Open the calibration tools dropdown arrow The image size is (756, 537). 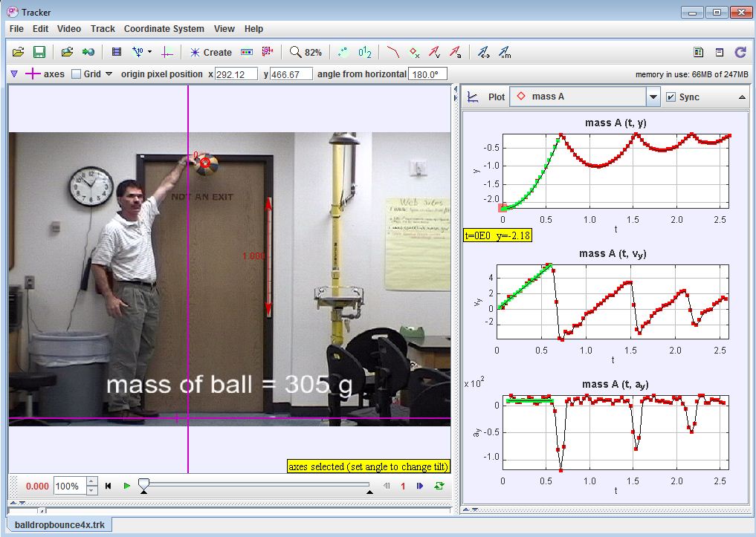[x=149, y=52]
